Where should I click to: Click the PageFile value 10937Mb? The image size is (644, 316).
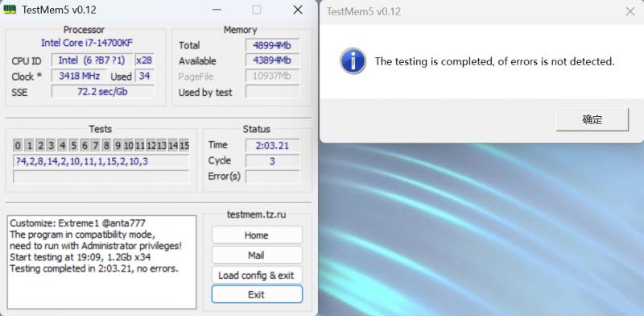tap(273, 76)
